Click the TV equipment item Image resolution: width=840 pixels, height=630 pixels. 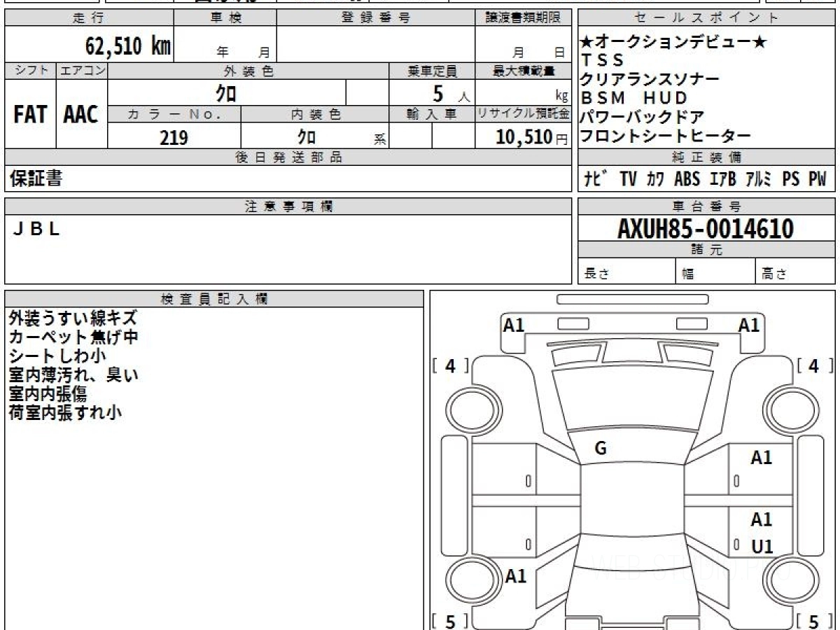click(628, 179)
